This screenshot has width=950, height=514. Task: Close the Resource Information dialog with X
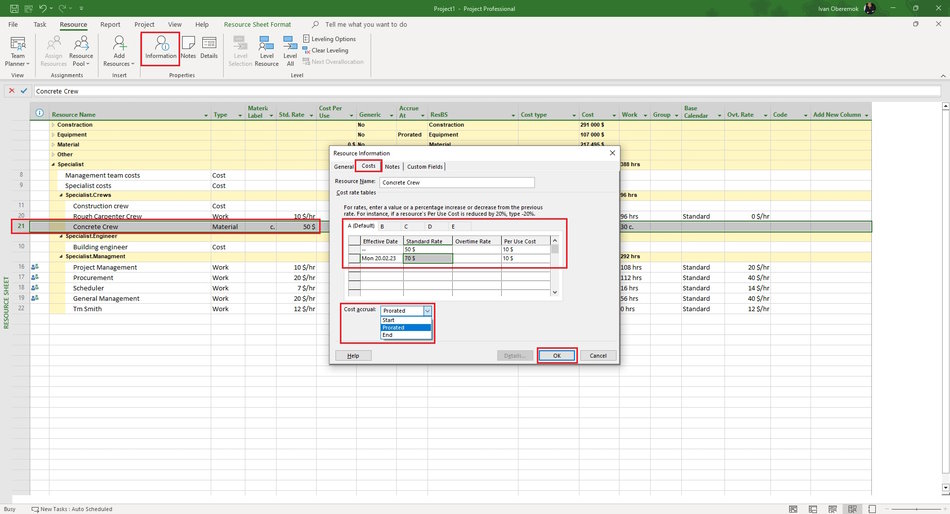tap(612, 153)
